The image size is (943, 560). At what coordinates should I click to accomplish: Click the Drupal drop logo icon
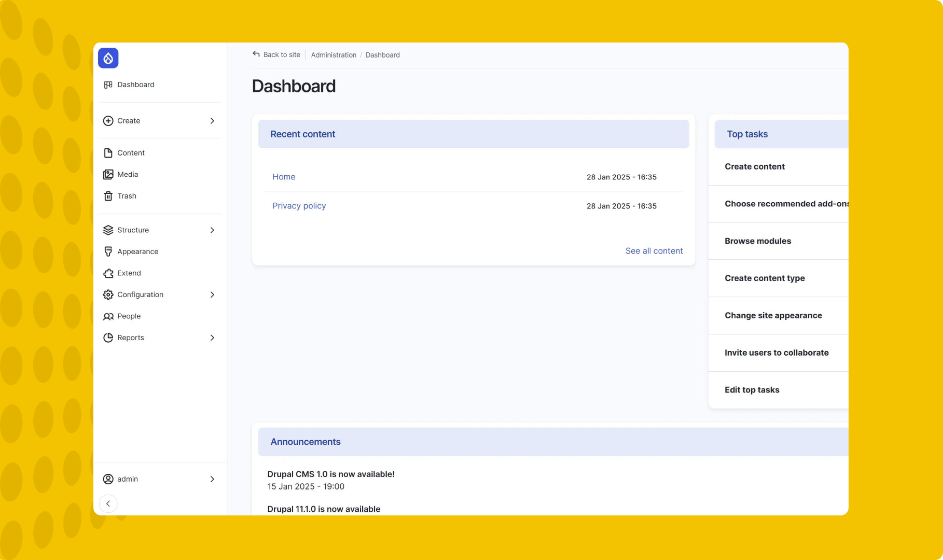tap(108, 58)
